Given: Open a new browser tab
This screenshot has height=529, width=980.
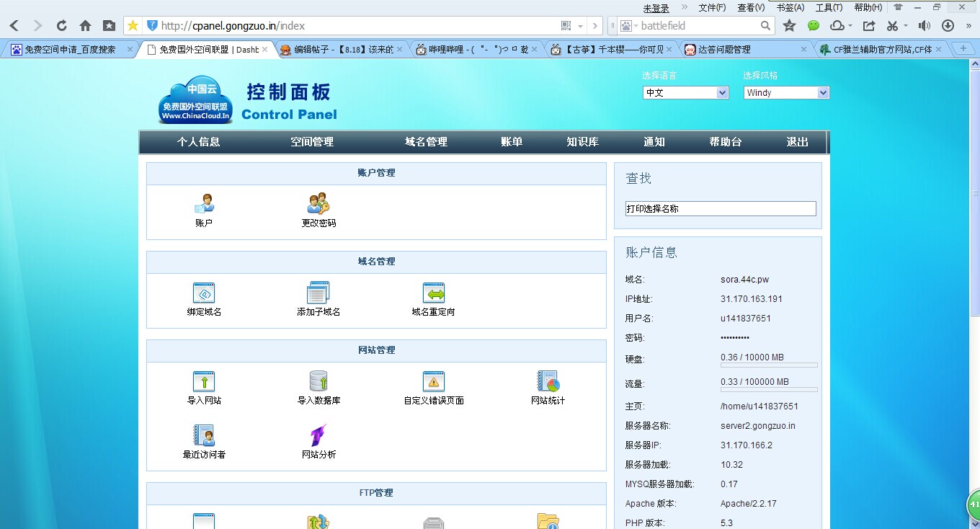Looking at the screenshot, I should click(x=962, y=49).
